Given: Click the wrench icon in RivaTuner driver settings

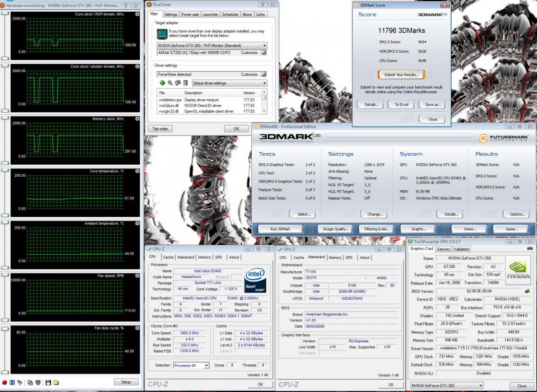Looking at the screenshot, I should coord(178,83).
